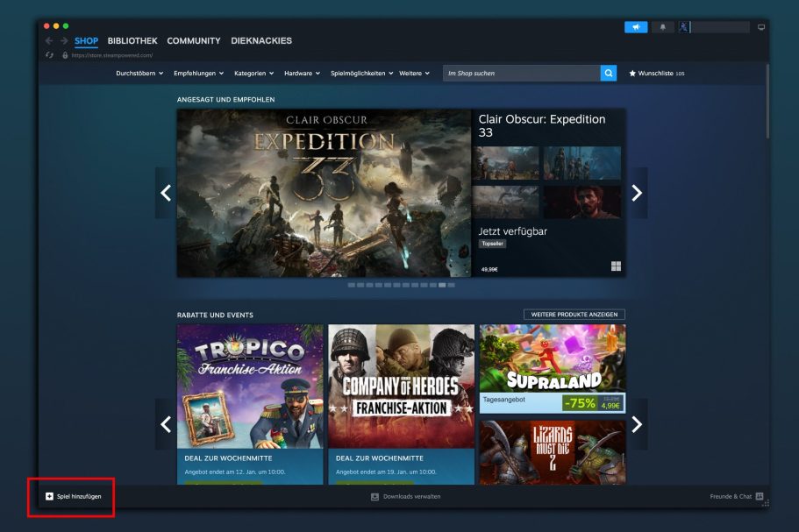This screenshot has width=799, height=532.
Task: Click the Tropico DEAL ZUR WOCHENMITTE caption
Action: tap(228, 458)
